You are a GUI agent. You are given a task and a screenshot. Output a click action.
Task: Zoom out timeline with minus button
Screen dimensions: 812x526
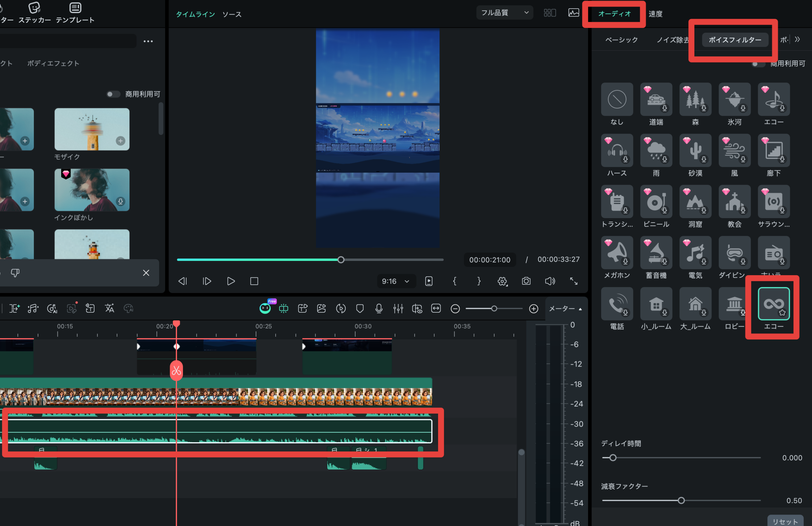[x=455, y=309]
